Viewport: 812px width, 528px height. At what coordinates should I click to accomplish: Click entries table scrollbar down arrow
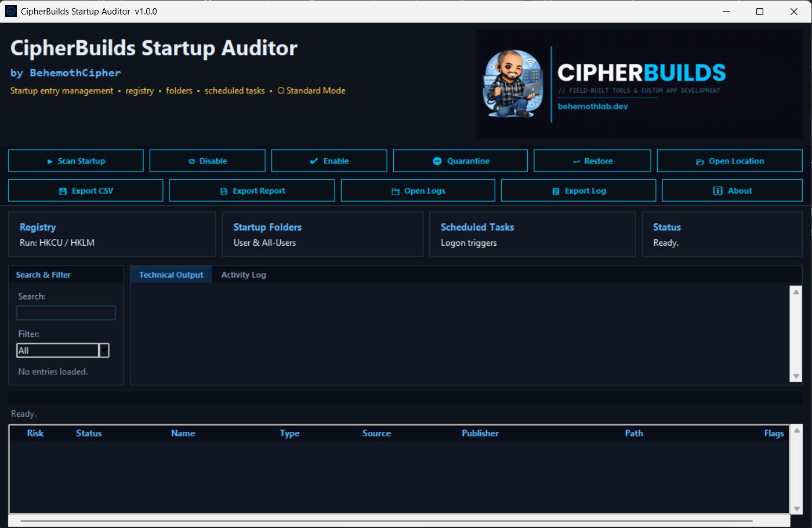[x=797, y=508]
